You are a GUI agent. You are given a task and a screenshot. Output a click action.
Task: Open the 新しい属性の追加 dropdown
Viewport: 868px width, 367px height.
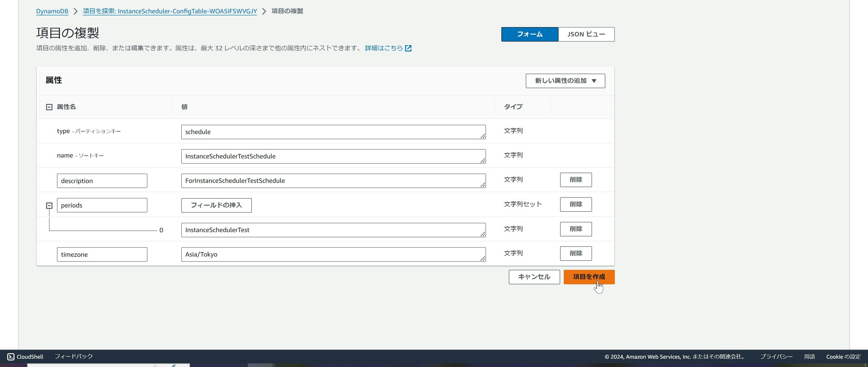(565, 81)
